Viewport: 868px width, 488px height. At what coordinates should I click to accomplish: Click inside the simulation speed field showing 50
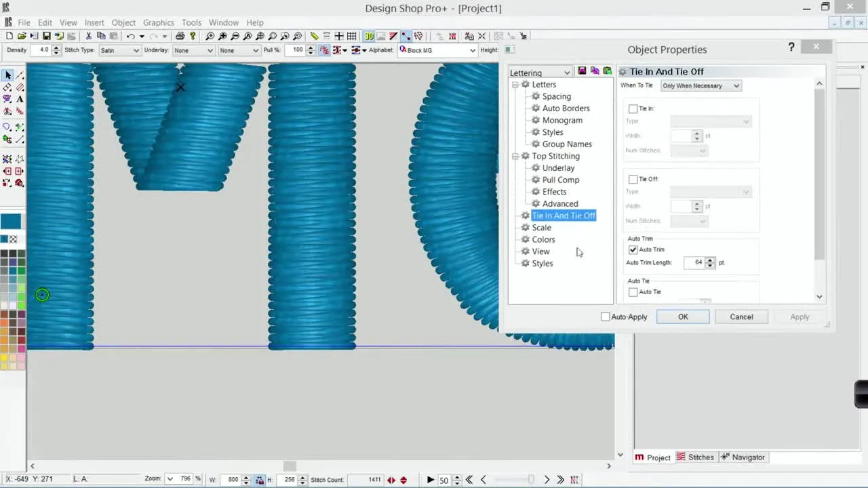click(x=444, y=480)
